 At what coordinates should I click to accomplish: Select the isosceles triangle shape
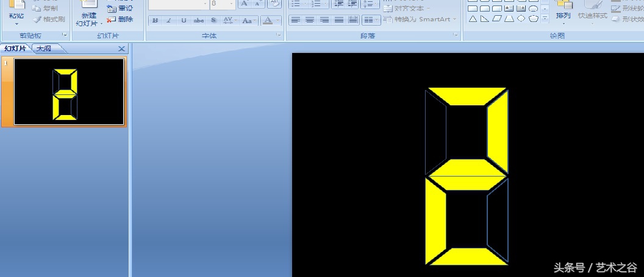[473, 18]
